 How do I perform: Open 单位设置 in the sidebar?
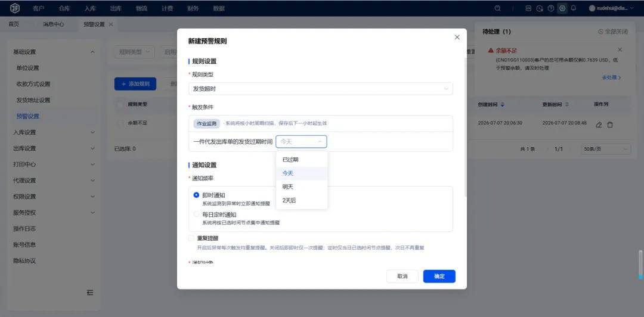(x=28, y=68)
